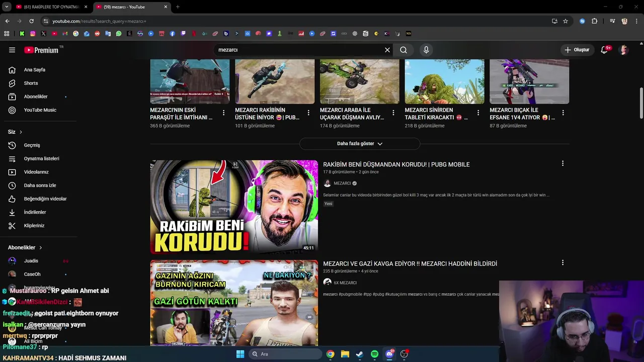Play the GAZİNİN AĞZINI BURNUNU thumbnail
The height and width of the screenshot is (362, 644).
point(234,303)
